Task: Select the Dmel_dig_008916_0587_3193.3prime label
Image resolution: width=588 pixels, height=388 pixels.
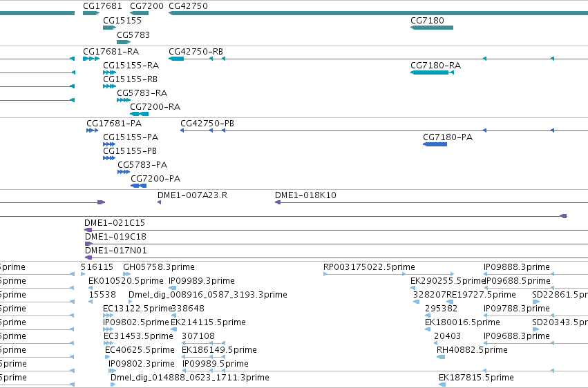Action: pyautogui.click(x=208, y=295)
